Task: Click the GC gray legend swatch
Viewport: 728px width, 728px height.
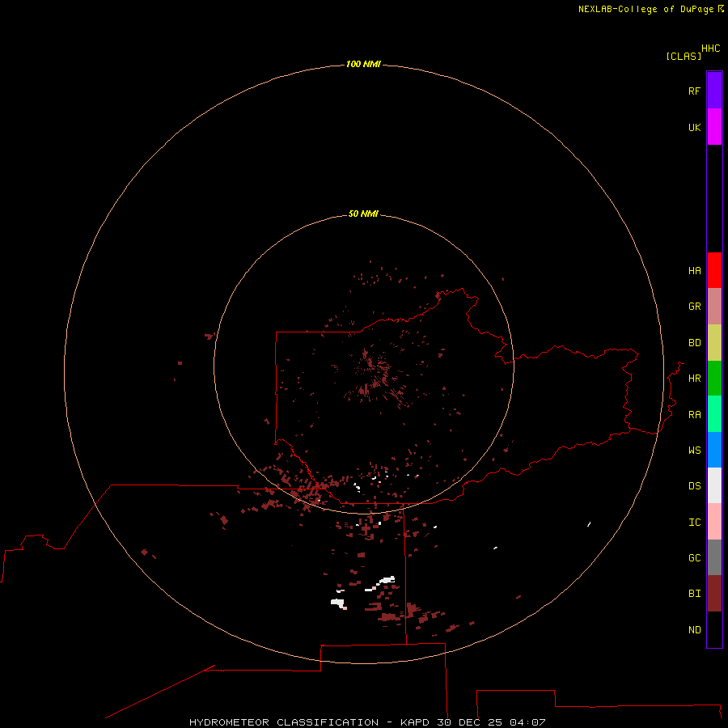Action: (714, 557)
